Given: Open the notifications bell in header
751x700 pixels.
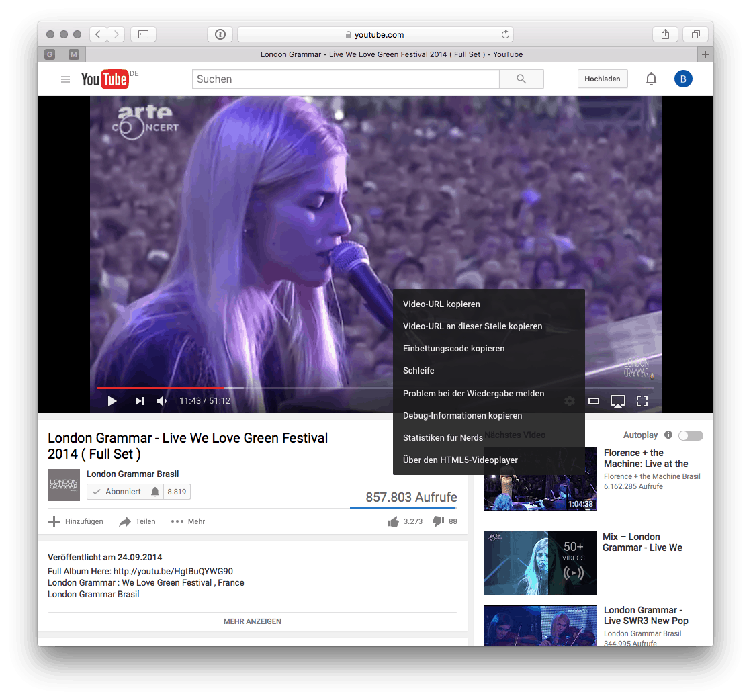Looking at the screenshot, I should (x=650, y=79).
